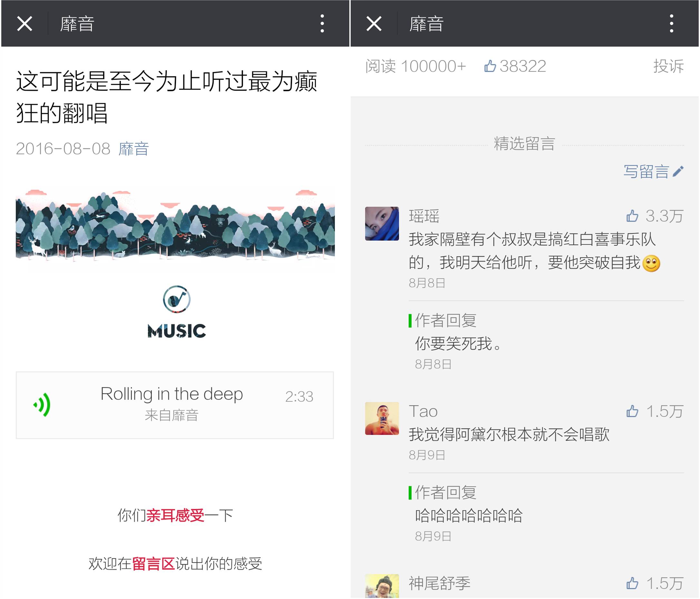
Task: Open 瑶瑶's profile avatar
Action: coord(382,223)
